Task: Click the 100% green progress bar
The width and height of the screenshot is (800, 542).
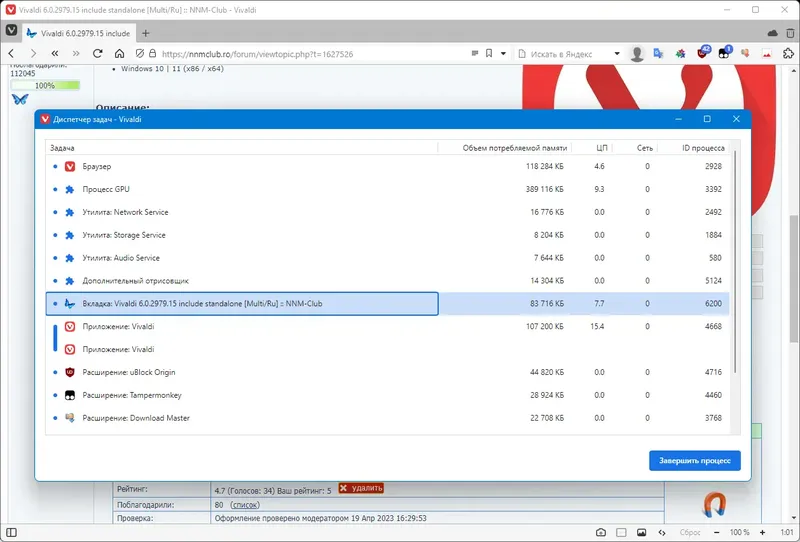Action: point(45,85)
